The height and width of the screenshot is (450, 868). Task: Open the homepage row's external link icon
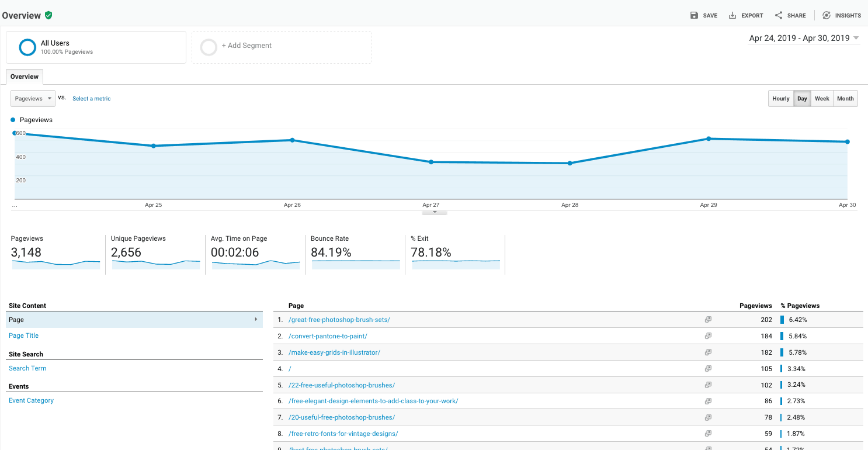(x=708, y=368)
